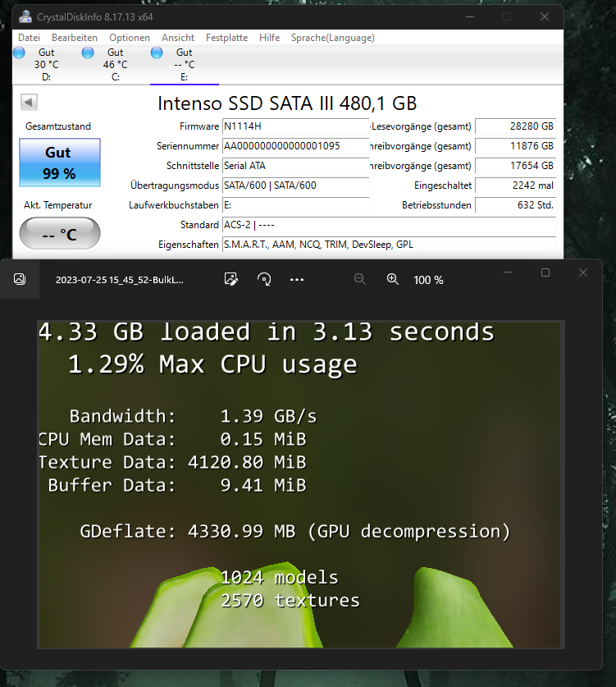
Task: Open the three-dot more options in Photos
Action: [297, 280]
